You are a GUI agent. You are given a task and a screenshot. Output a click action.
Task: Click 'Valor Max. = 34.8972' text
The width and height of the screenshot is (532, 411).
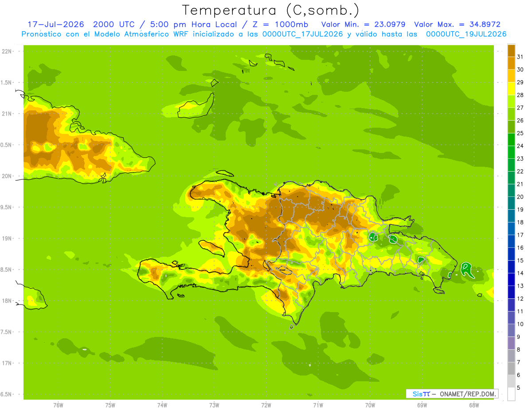pyautogui.click(x=457, y=24)
